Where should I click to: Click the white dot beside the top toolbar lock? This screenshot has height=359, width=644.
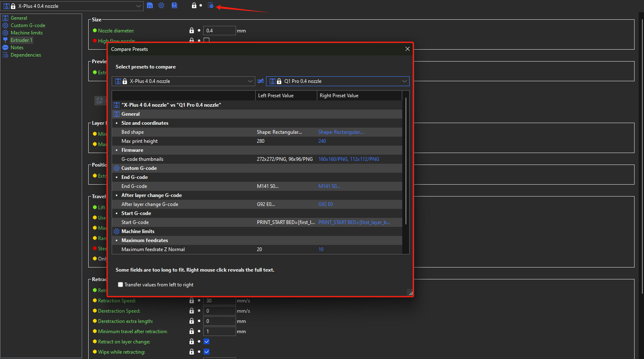click(x=201, y=5)
